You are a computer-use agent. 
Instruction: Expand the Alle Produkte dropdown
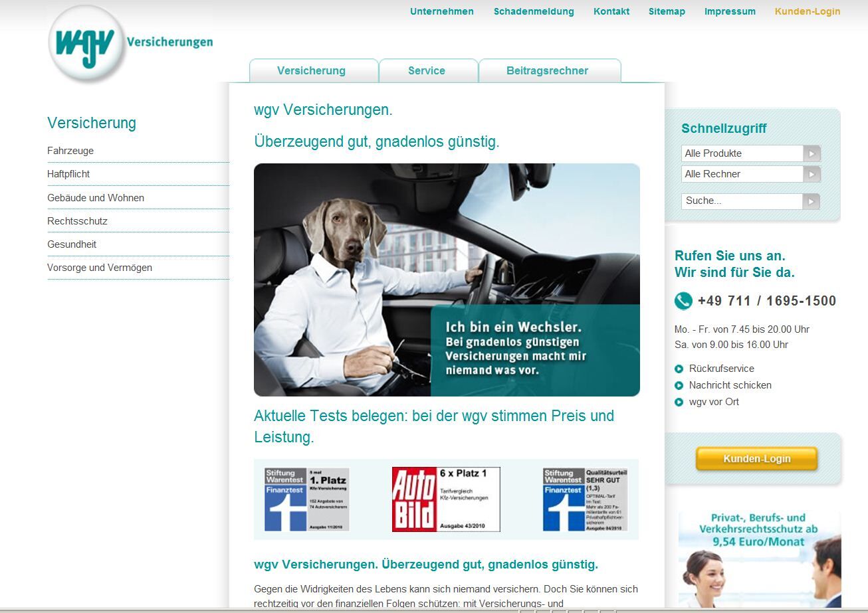pyautogui.click(x=812, y=153)
